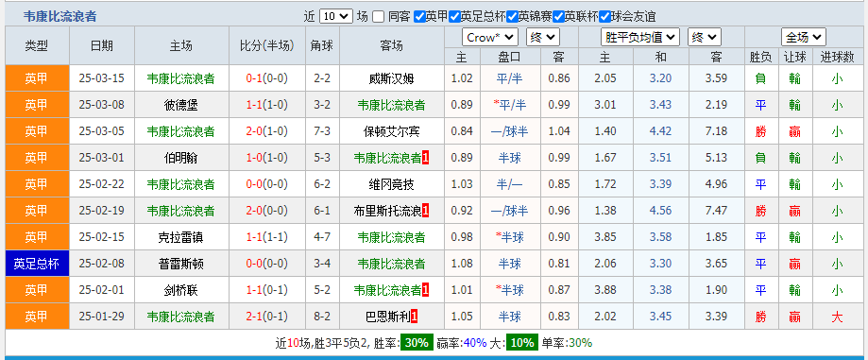Open the 胜平负均值 dropdown
Viewport: 868px width, 360px height.
pyautogui.click(x=640, y=38)
